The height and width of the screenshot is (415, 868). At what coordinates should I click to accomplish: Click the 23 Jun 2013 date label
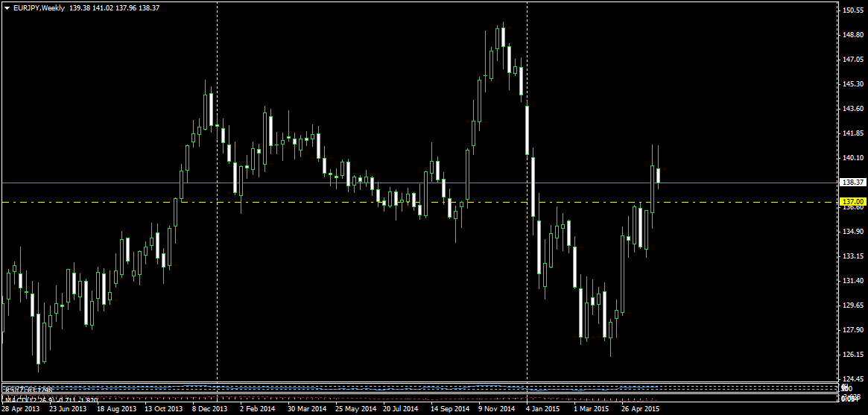[68, 409]
